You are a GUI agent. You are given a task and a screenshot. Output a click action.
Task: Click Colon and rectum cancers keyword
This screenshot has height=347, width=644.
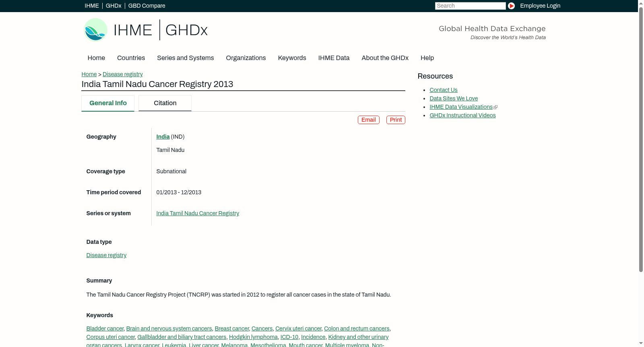click(x=357, y=328)
